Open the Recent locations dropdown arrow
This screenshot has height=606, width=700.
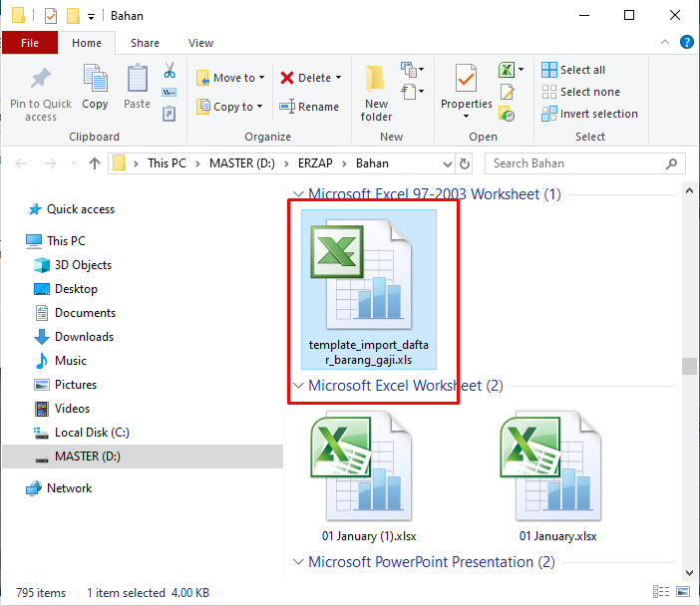click(74, 163)
